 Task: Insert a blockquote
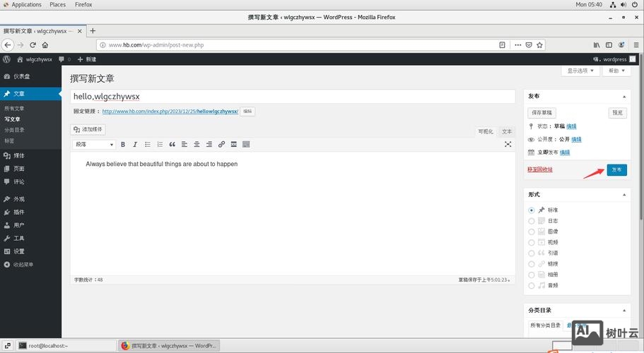coord(172,144)
